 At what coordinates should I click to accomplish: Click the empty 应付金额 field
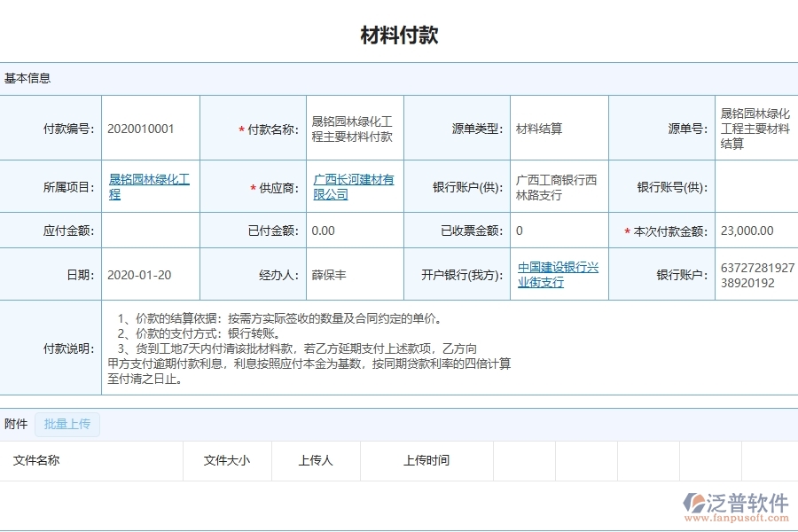point(151,231)
